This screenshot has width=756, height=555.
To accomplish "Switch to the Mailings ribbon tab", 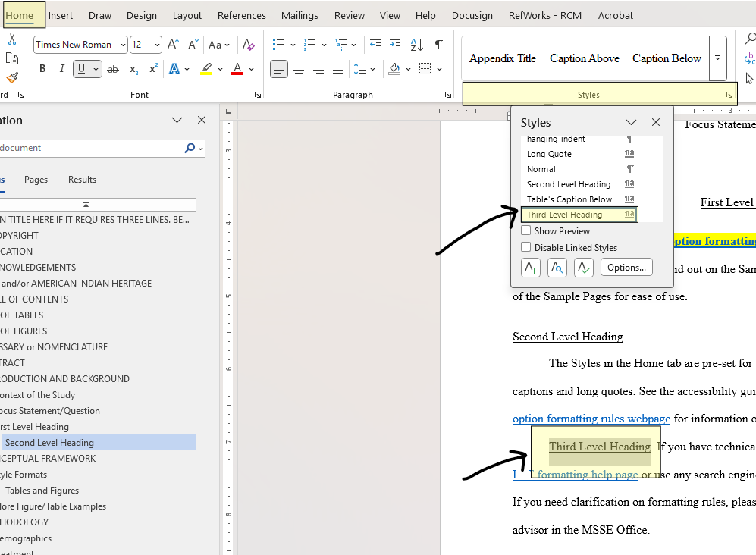I will (300, 15).
